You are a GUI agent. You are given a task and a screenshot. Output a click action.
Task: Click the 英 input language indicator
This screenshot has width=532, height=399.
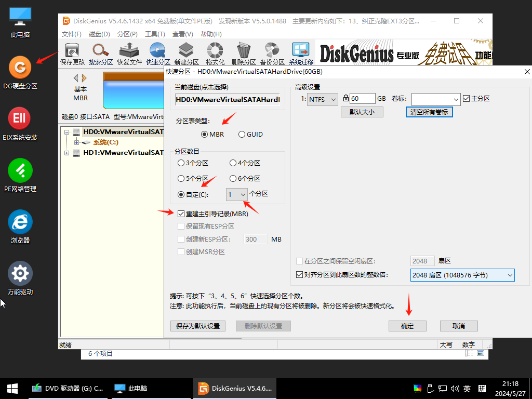(467, 389)
